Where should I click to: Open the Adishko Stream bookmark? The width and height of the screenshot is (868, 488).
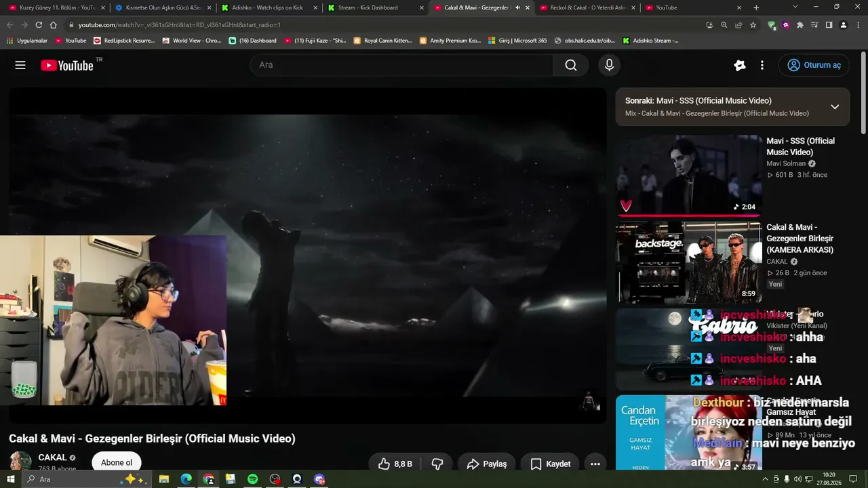click(x=651, y=41)
